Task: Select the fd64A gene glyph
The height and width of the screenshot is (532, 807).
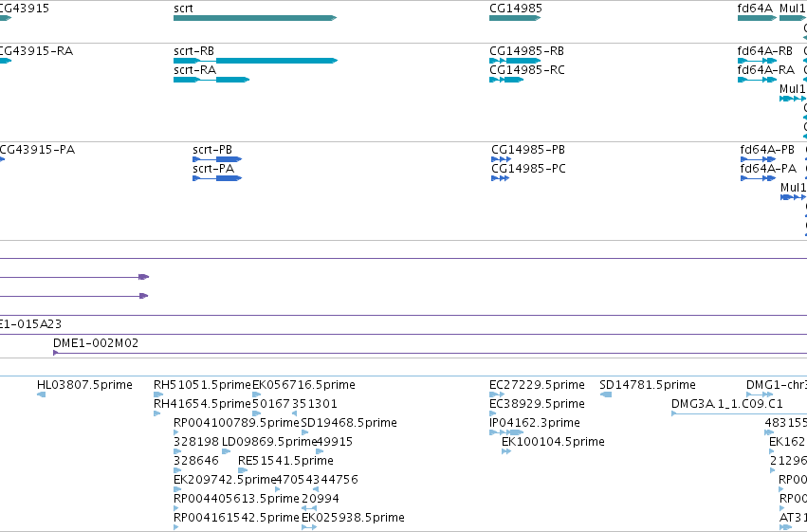Action: pyautogui.click(x=757, y=18)
